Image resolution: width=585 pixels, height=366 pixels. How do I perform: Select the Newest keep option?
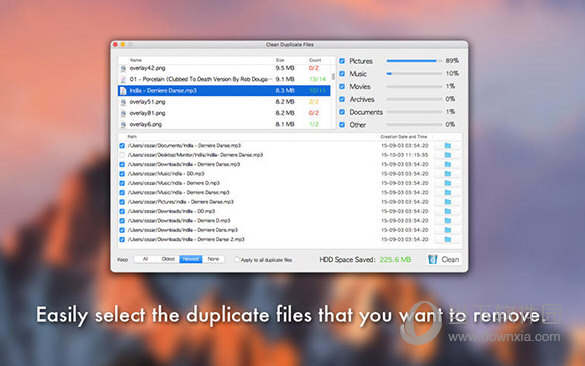191,259
